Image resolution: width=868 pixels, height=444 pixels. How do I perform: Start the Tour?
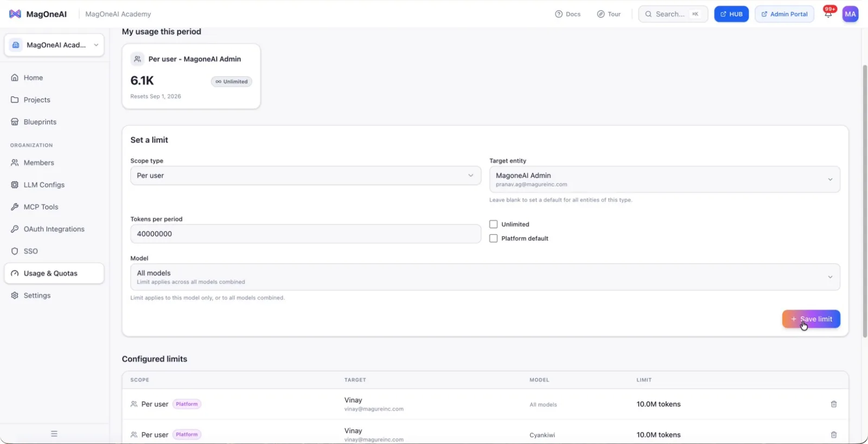(609, 14)
